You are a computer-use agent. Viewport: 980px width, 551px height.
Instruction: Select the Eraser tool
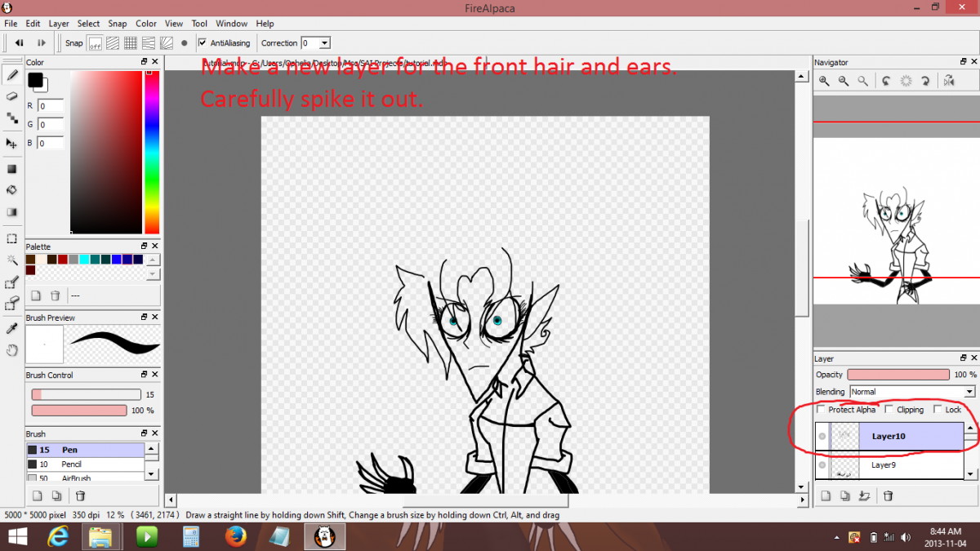pyautogui.click(x=12, y=96)
